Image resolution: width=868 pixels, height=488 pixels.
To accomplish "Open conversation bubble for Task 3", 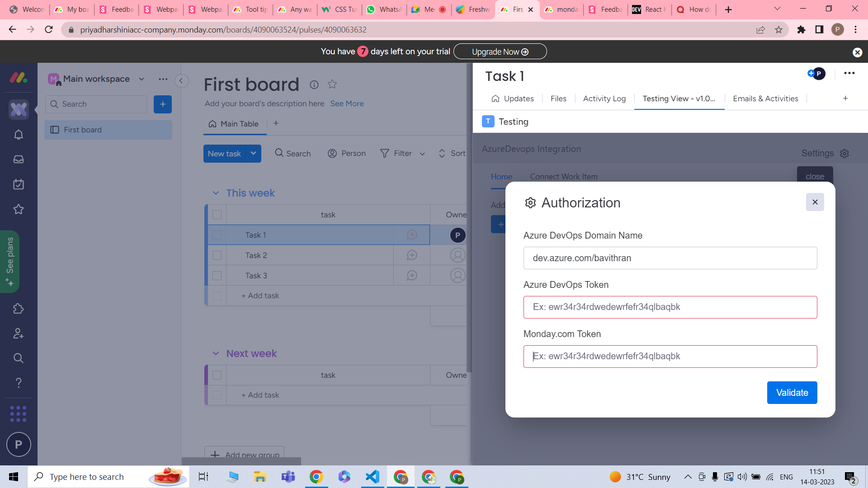I will point(412,276).
